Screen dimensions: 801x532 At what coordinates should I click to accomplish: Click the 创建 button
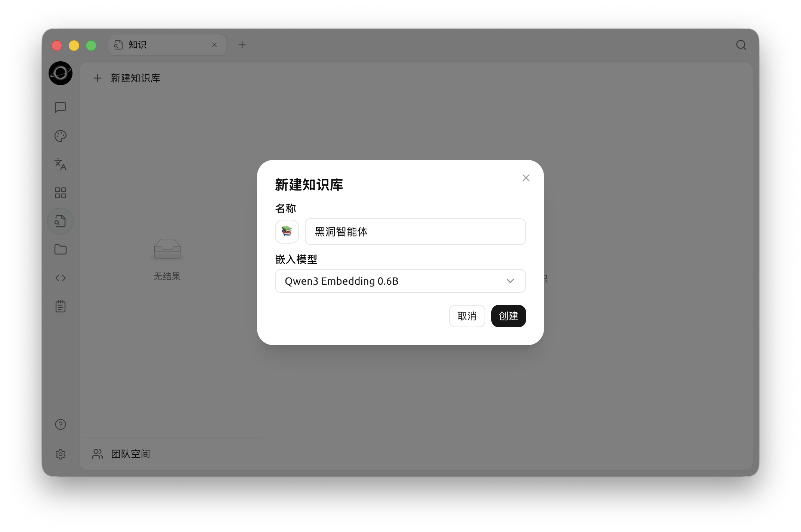point(508,316)
